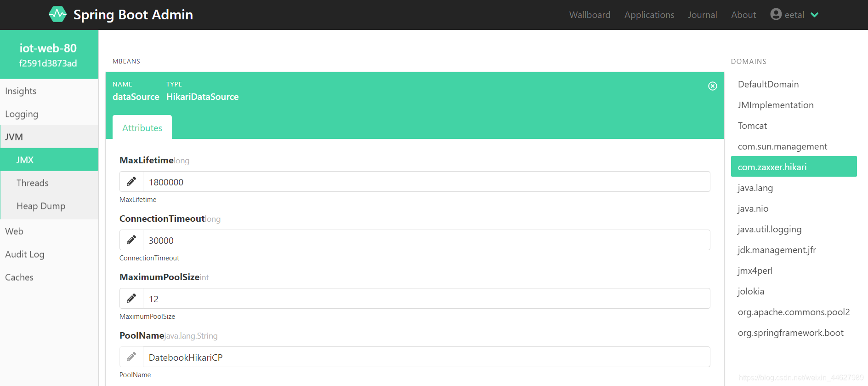
Task: Click the pencil icon for PoolName
Action: pos(131,357)
